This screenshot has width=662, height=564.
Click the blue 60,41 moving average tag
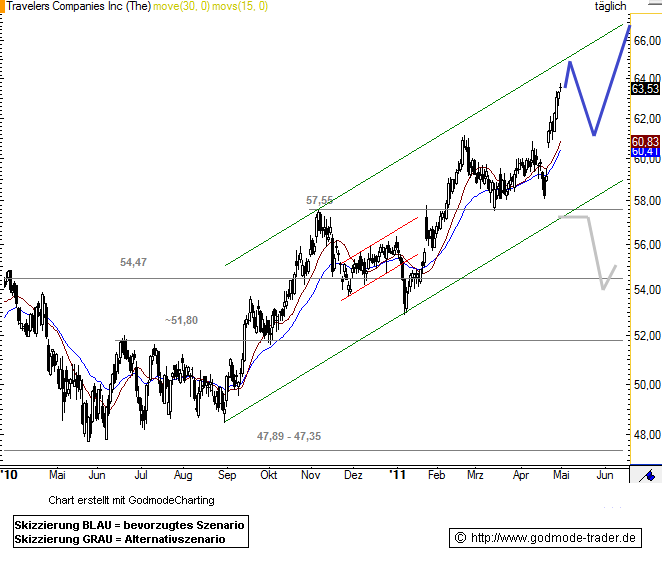pyautogui.click(x=645, y=152)
